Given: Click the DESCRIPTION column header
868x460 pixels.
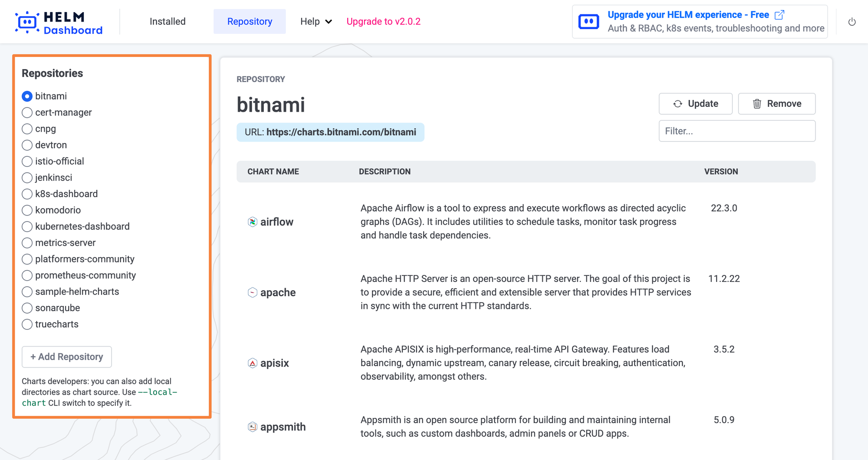Looking at the screenshot, I should (385, 172).
